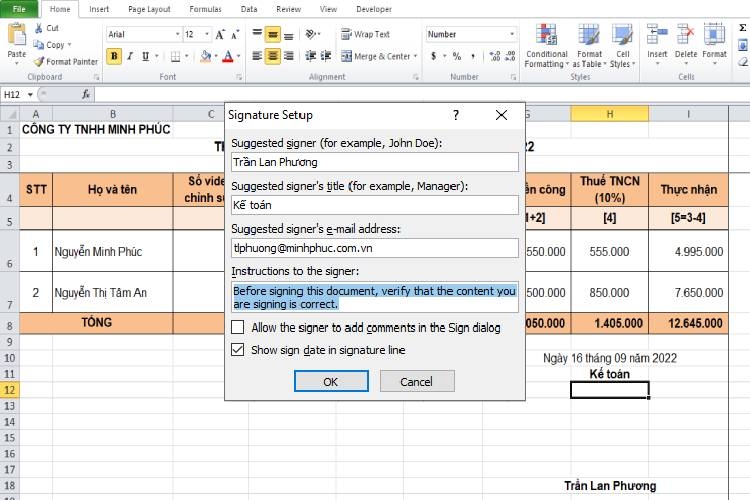Toggle Underline formatting

click(x=145, y=56)
